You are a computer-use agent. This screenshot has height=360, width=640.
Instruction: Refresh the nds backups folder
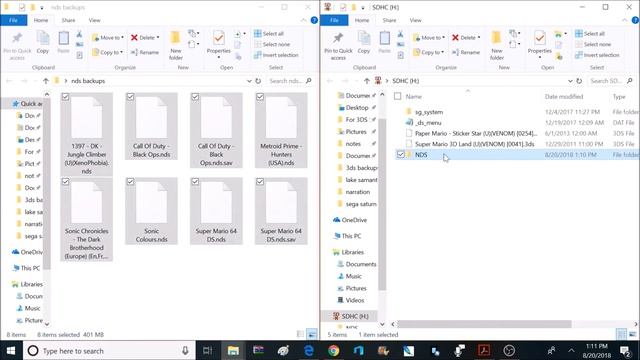pos(258,81)
